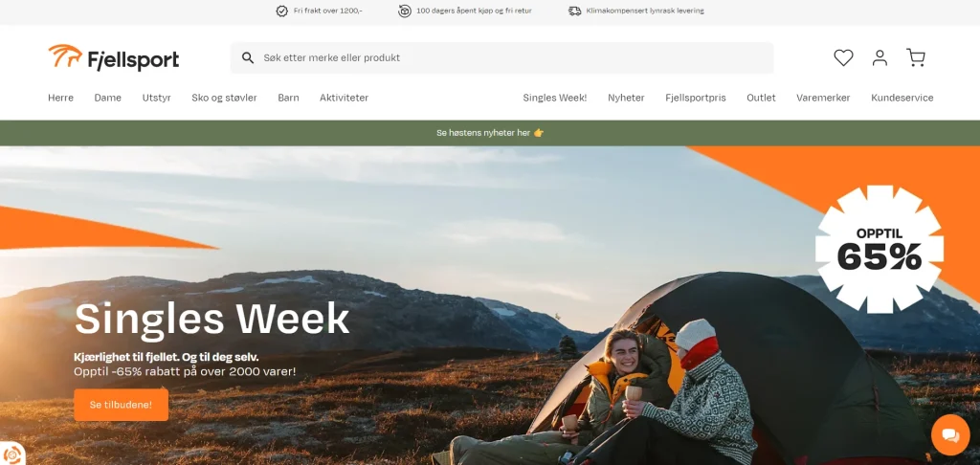Click the free shipping checkmark icon
This screenshot has height=465, width=980.
coord(282,11)
